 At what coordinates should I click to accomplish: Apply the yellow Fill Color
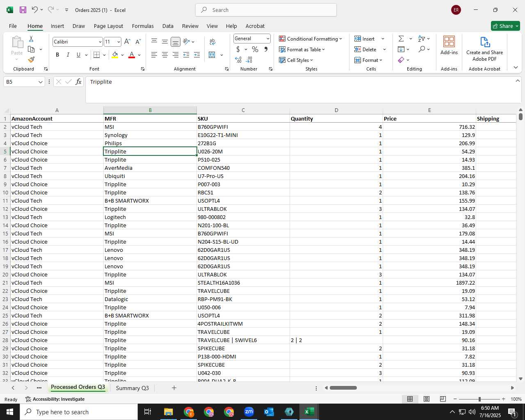click(115, 55)
